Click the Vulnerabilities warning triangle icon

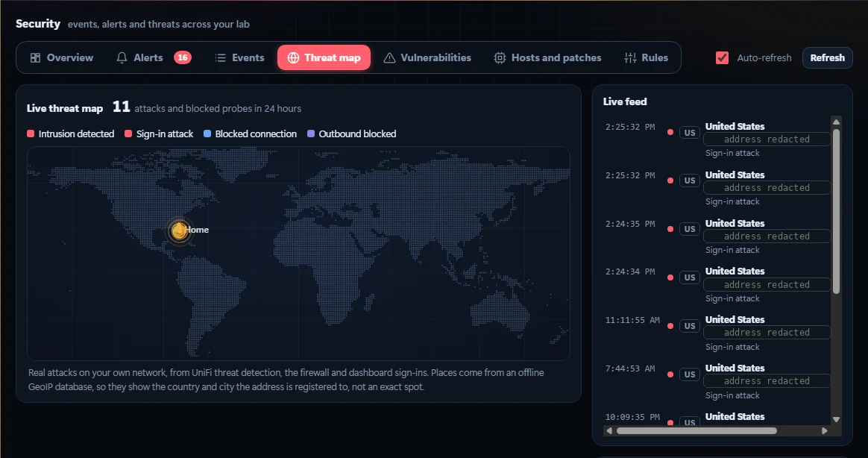coord(390,57)
